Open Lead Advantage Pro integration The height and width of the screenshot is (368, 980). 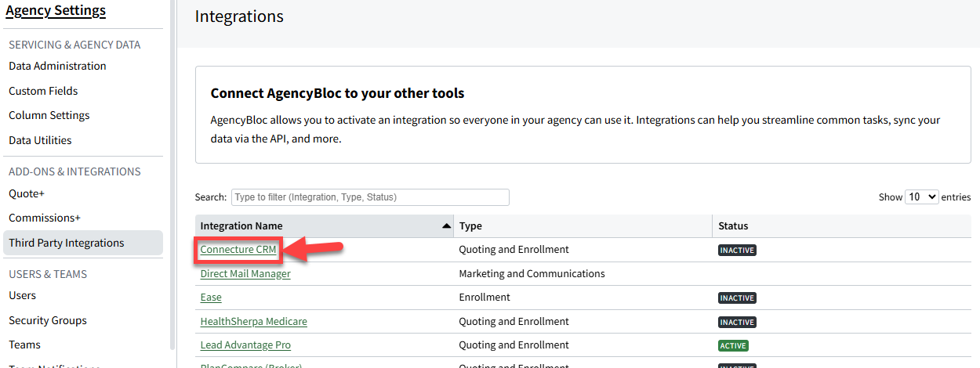[x=245, y=345]
